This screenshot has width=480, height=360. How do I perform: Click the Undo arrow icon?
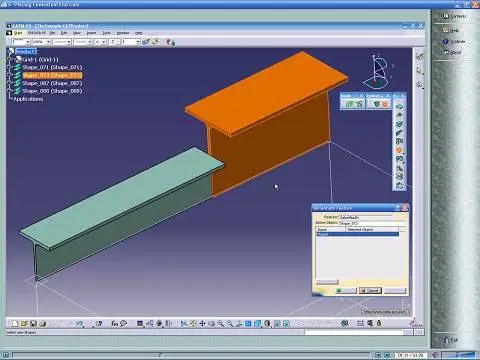[79, 323]
